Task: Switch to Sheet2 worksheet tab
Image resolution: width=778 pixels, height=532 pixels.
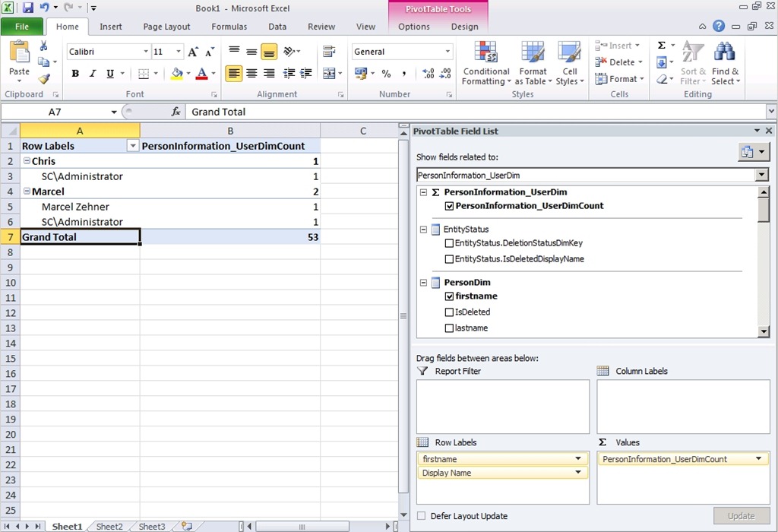Action: [x=109, y=527]
